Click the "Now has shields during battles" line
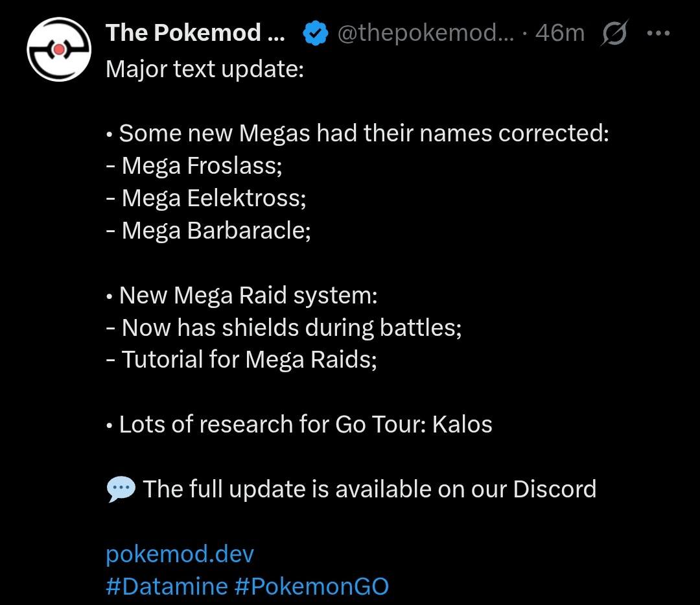Screen dimensions: 700x605 (x=284, y=327)
